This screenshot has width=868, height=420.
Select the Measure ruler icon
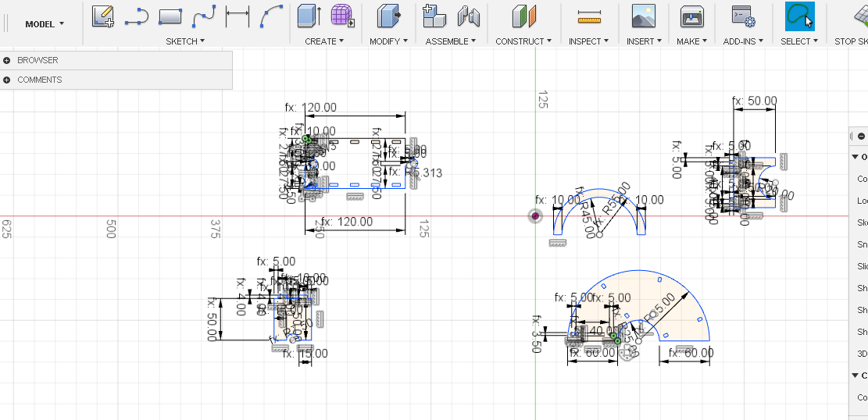tap(589, 16)
